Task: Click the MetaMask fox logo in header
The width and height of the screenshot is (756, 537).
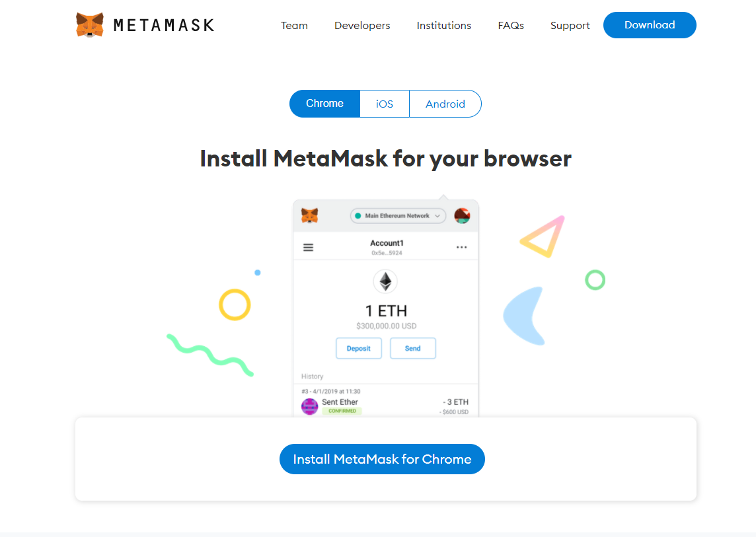Action: pos(90,25)
